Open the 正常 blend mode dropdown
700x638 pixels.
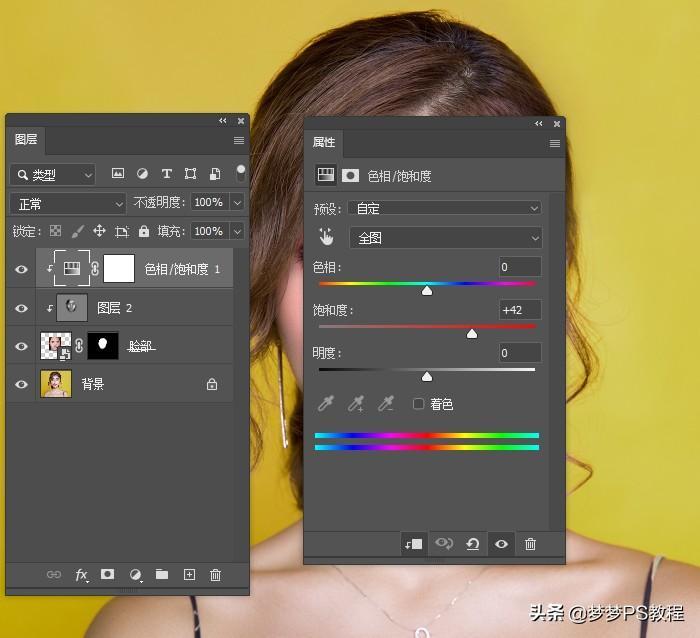(x=69, y=203)
